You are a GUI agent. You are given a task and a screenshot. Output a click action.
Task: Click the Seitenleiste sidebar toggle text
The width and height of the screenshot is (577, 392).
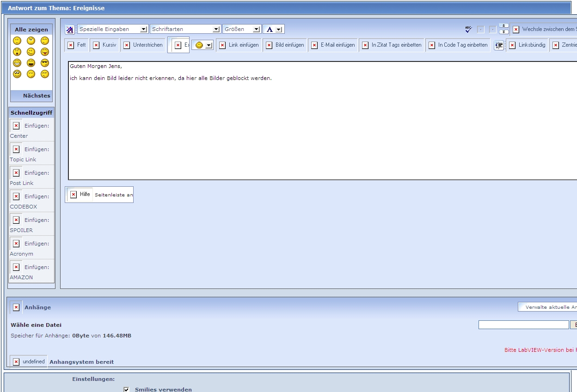114,195
